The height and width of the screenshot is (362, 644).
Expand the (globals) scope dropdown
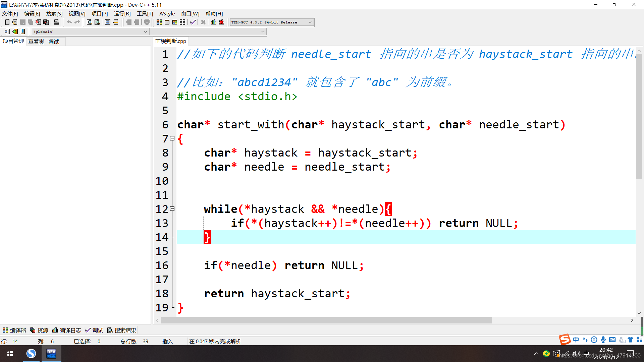pyautogui.click(x=145, y=32)
